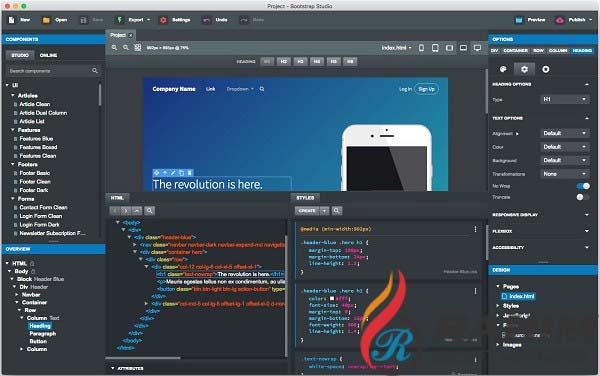This screenshot has width=600, height=376.
Task: Switch canvas to tablet landscape size
Action: 449,48
